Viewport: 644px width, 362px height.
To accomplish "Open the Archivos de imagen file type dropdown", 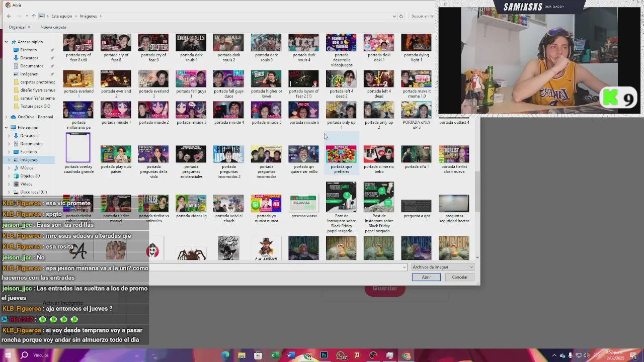I will pyautogui.click(x=443, y=267).
